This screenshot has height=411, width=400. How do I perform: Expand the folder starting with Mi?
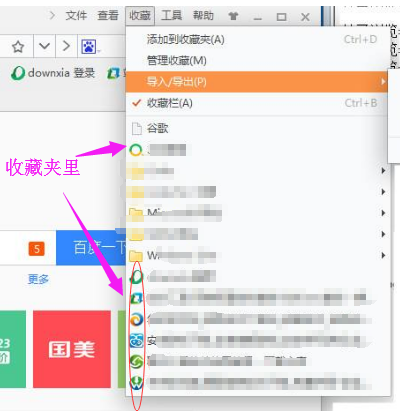257,213
